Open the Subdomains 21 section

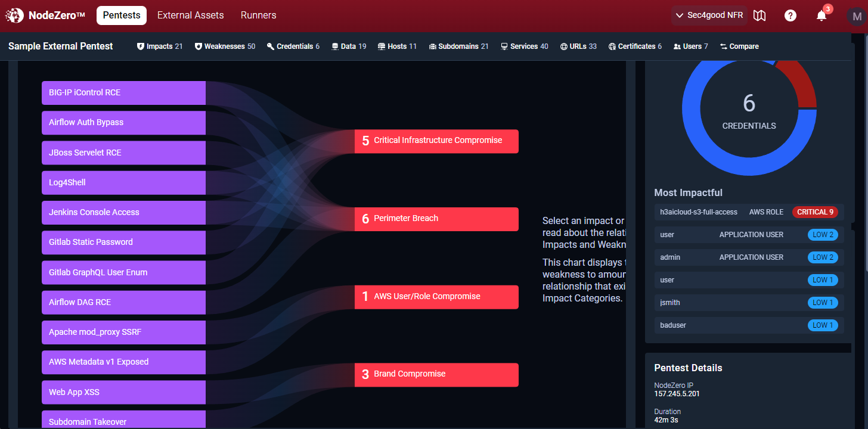(x=459, y=46)
